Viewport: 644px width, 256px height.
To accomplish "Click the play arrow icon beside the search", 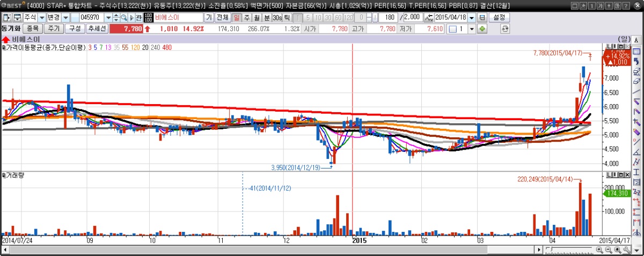I will click(x=131, y=18).
